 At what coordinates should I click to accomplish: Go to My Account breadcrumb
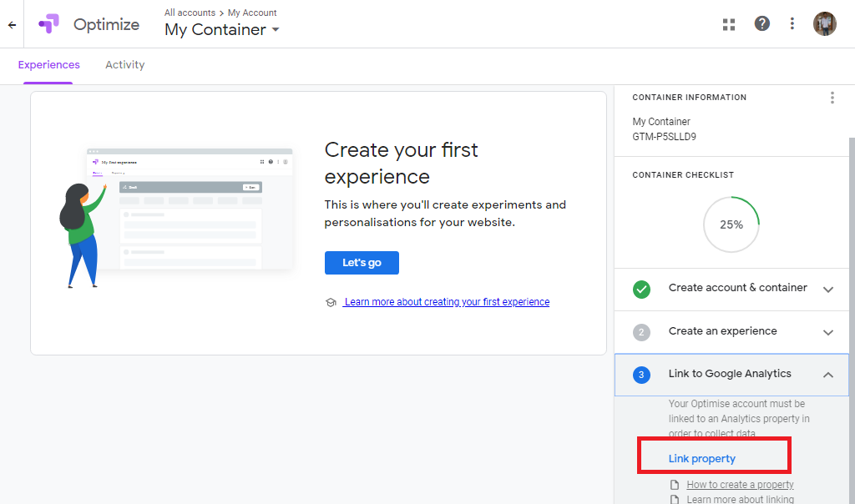252,13
